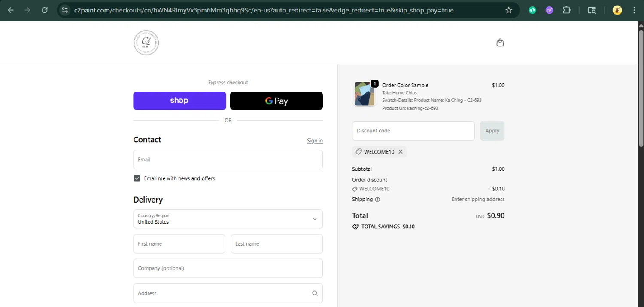Go forward with the browser forward arrow
This screenshot has height=307, width=644.
tap(27, 10)
